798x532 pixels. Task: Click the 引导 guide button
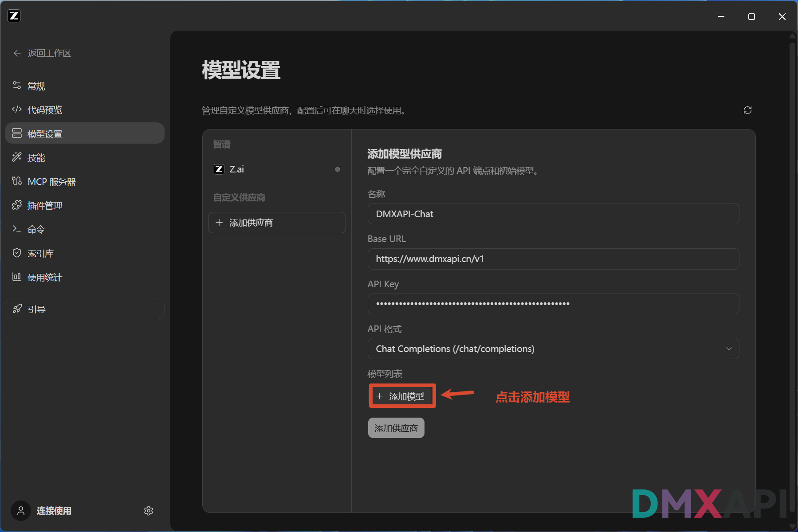[x=84, y=309]
